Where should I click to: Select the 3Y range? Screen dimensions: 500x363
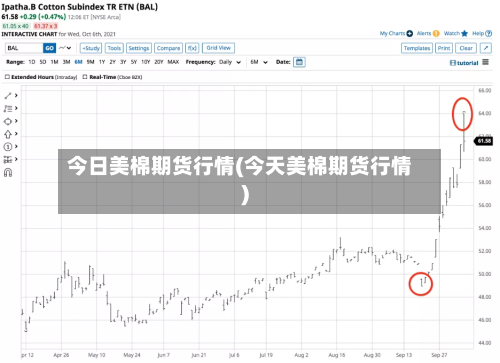[x=123, y=62]
